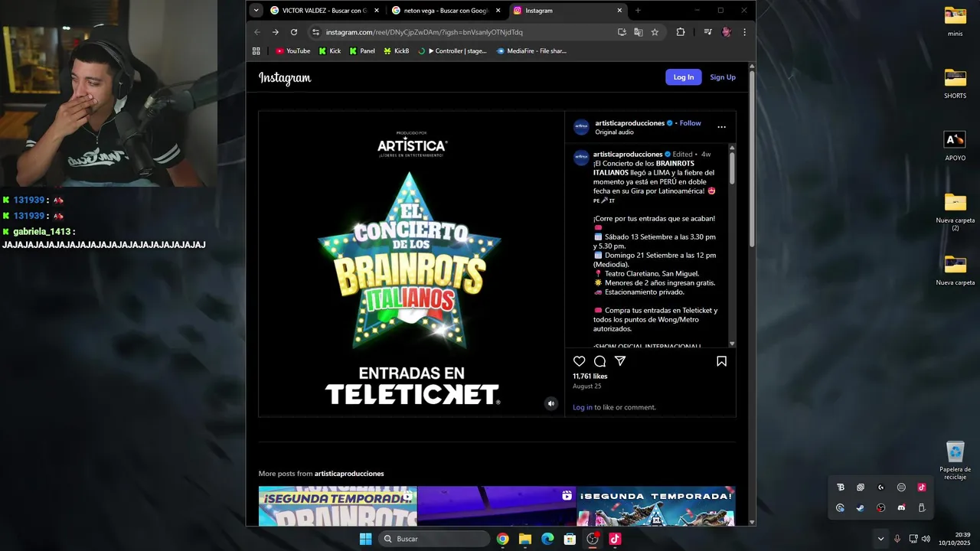Open the apps grid in bookmarks bar
Screen dimensions: 980x551
[256, 51]
